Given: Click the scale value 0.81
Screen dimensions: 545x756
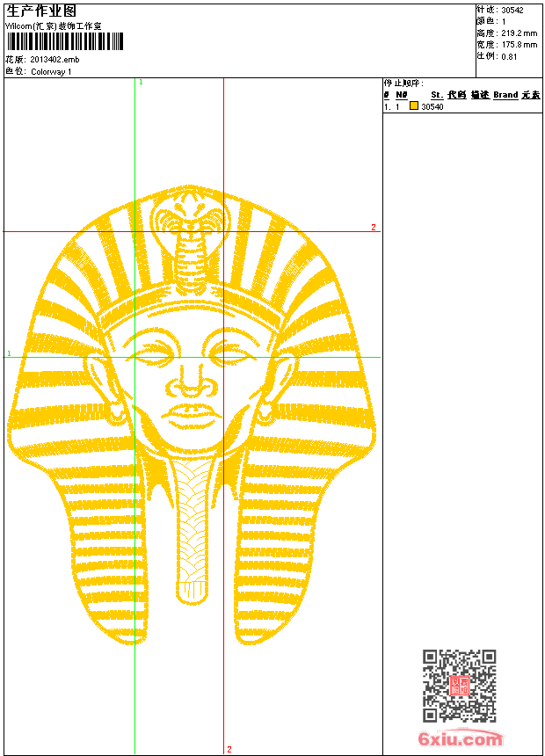Looking at the screenshot, I should coord(509,57).
